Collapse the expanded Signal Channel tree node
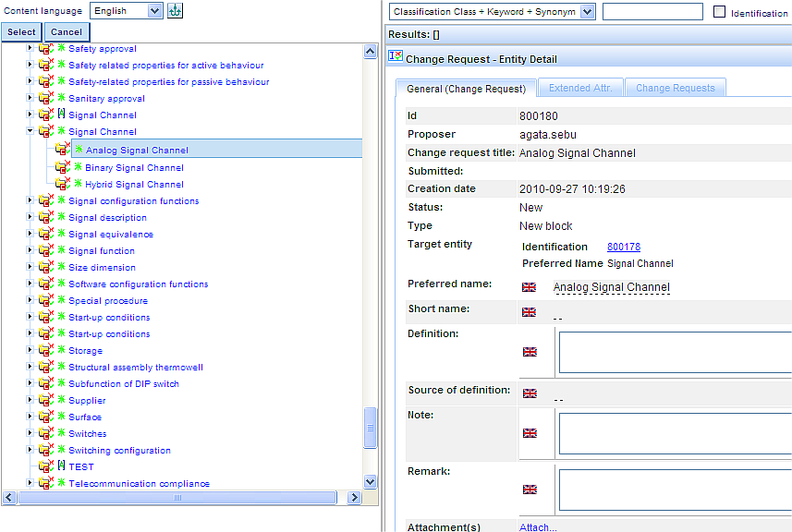 30,132
